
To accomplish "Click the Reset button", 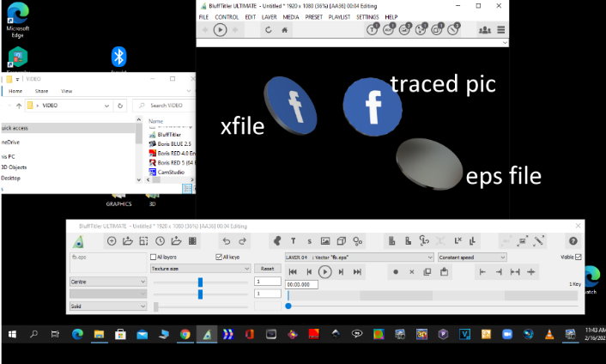I will 268,269.
